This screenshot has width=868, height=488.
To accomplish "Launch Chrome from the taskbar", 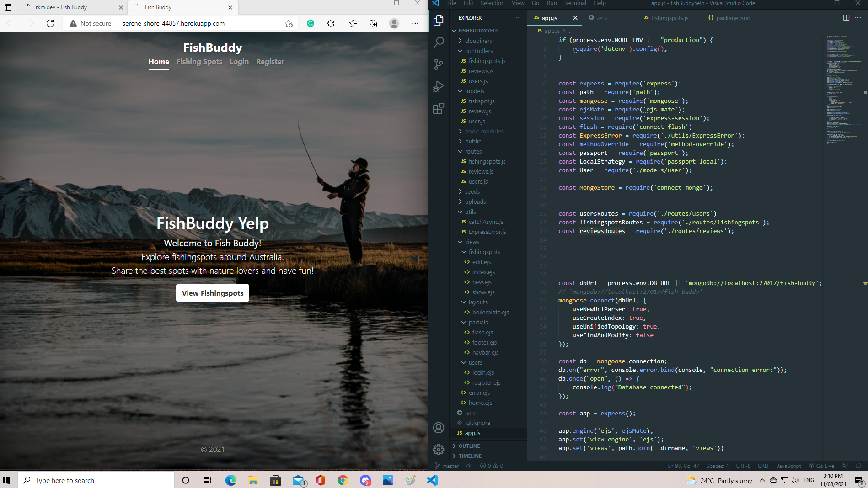I will [343, 480].
